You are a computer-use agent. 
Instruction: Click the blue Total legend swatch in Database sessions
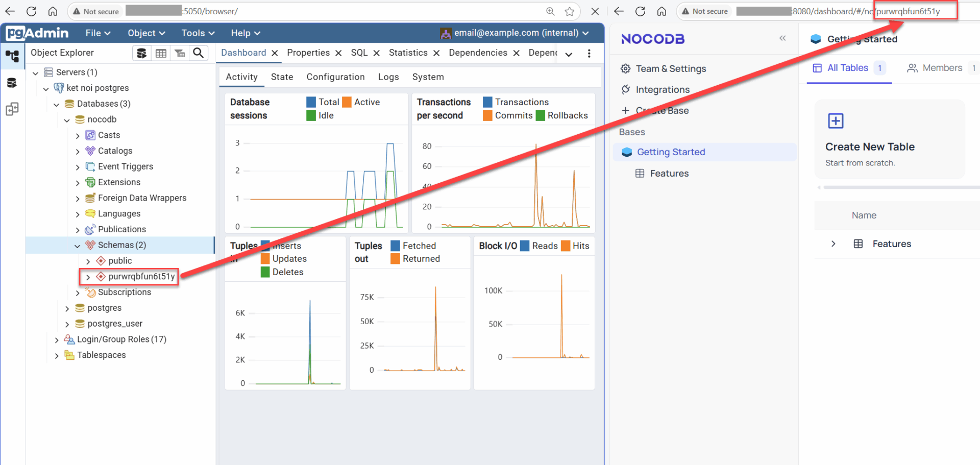(x=311, y=102)
